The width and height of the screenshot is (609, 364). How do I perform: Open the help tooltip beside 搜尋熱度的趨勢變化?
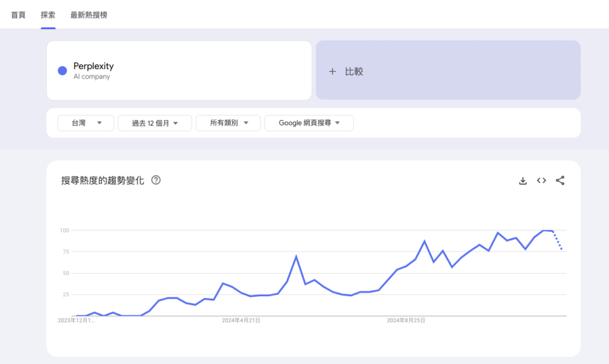[156, 180]
